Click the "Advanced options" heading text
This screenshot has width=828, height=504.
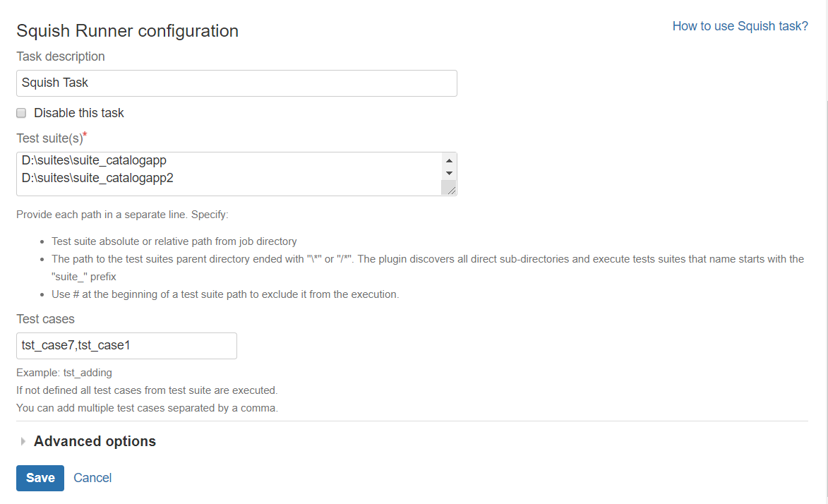95,441
